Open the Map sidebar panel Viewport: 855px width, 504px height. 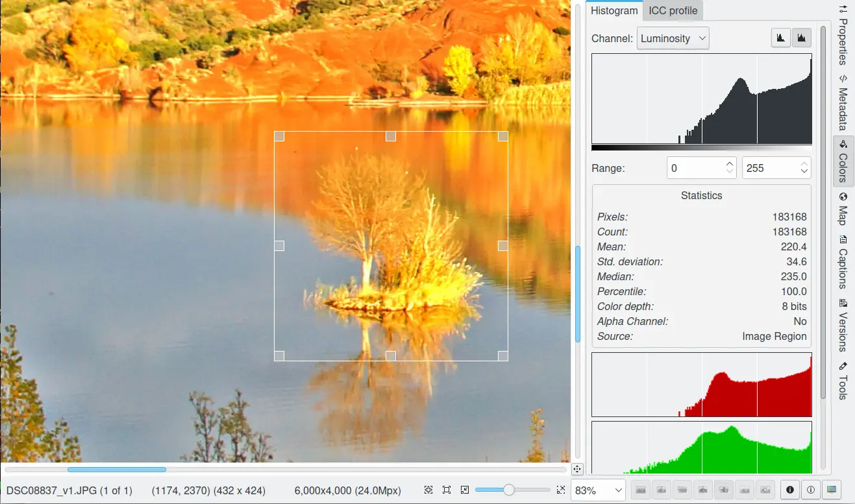(843, 209)
